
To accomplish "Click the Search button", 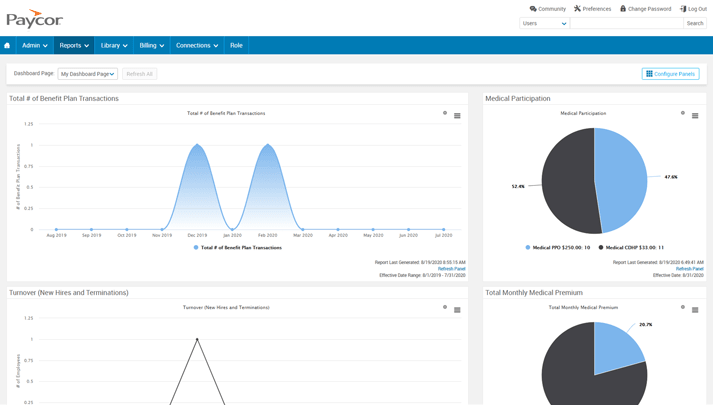I will click(695, 23).
